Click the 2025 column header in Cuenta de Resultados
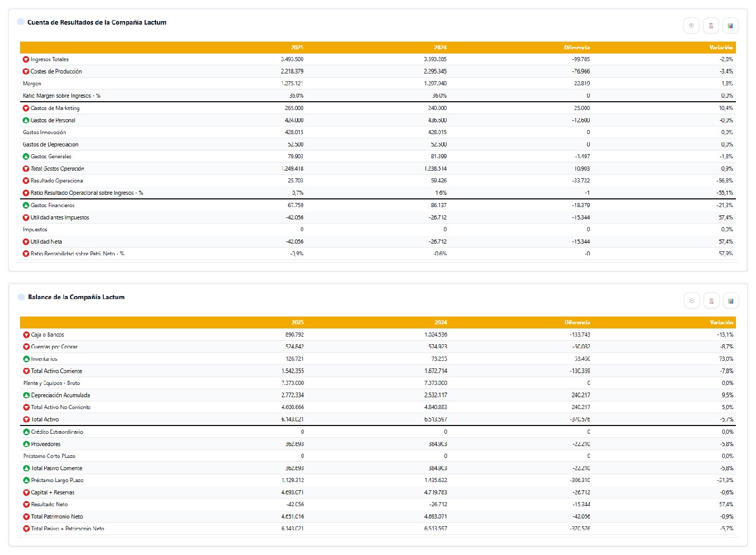Image resolution: width=756 pixels, height=555 pixels. [x=297, y=47]
